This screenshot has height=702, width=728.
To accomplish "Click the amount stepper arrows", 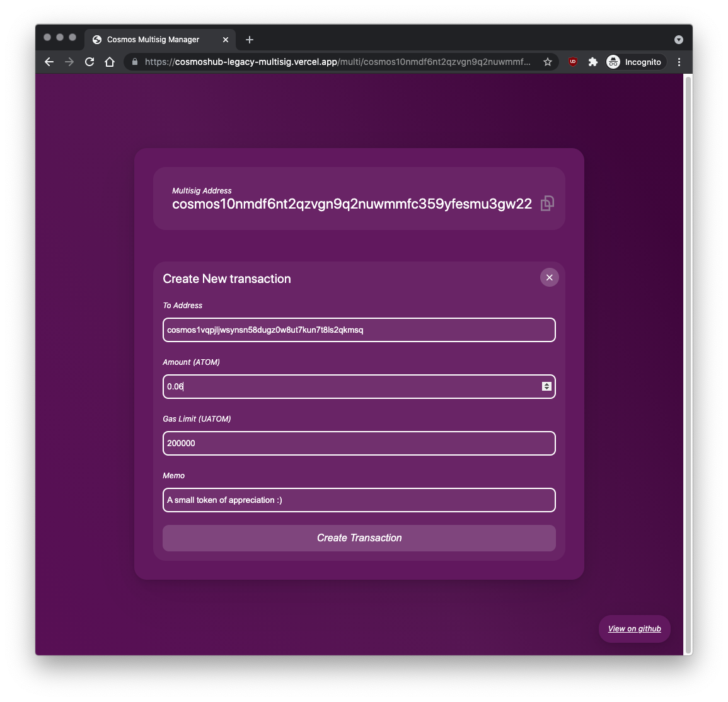I will pyautogui.click(x=546, y=387).
